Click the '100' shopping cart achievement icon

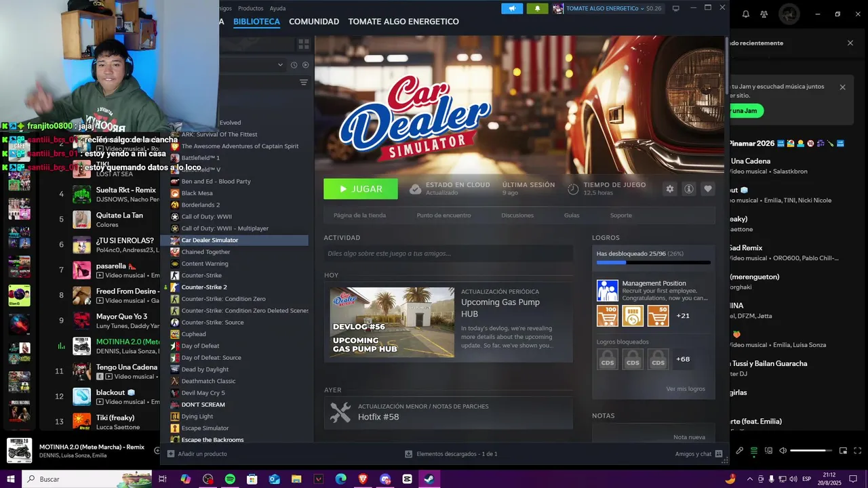[x=608, y=316]
